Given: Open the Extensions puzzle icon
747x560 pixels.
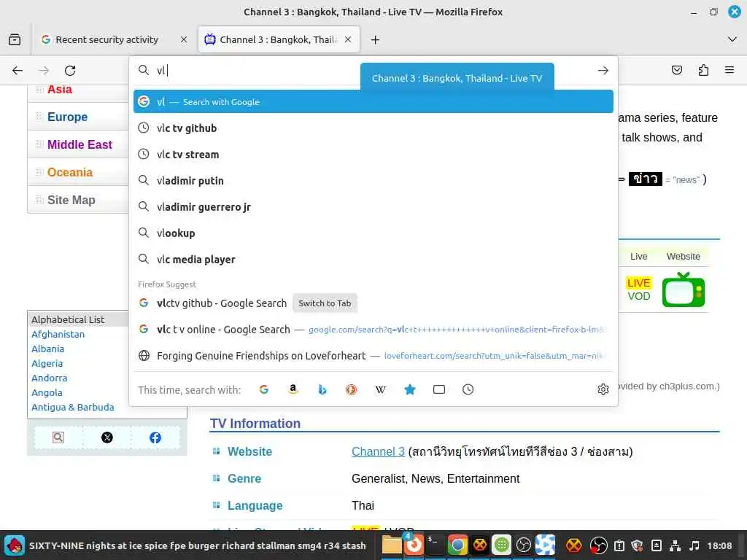Looking at the screenshot, I should (x=703, y=71).
